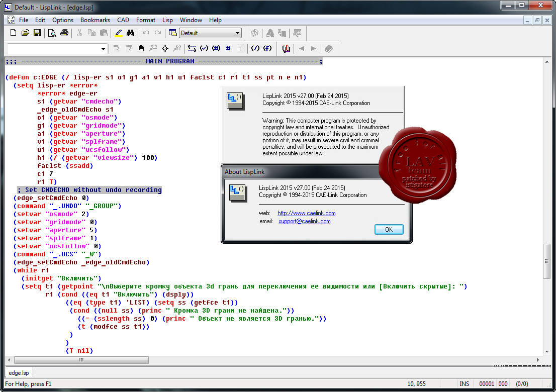The width and height of the screenshot is (556, 392).
Task: Click vertical scrollbar down arrow
Action: point(546,351)
